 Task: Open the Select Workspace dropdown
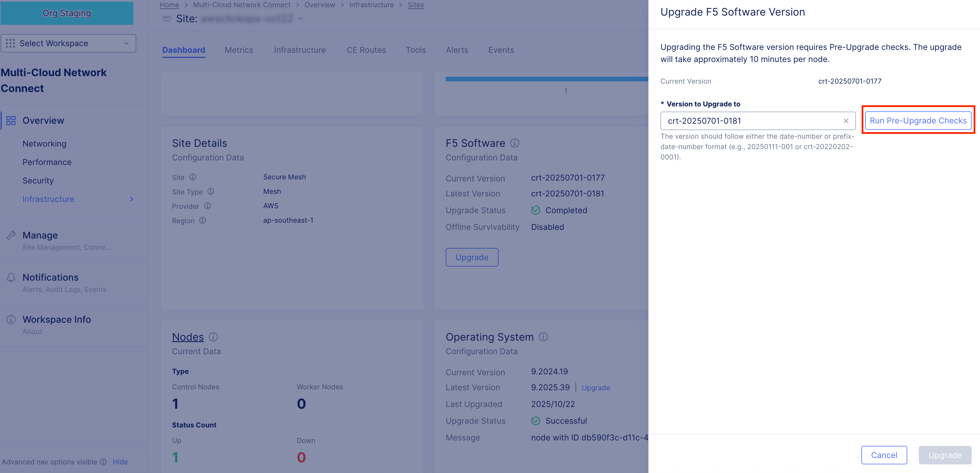click(68, 43)
